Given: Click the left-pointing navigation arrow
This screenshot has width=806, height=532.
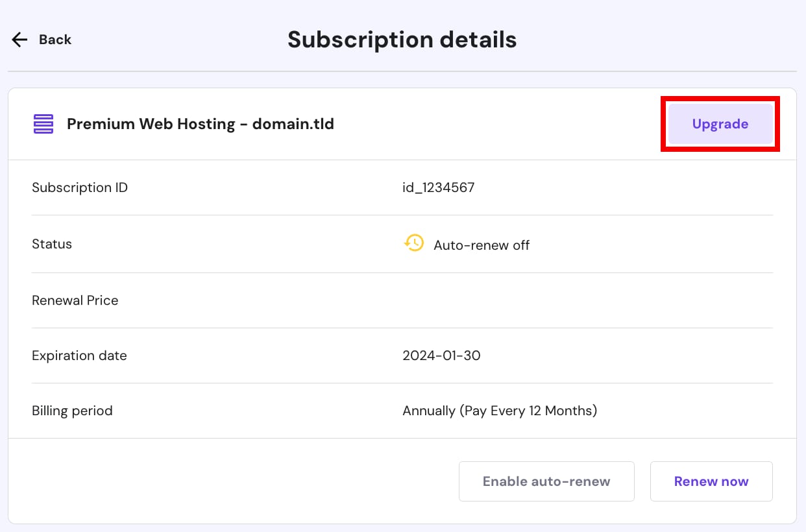Looking at the screenshot, I should coord(19,40).
